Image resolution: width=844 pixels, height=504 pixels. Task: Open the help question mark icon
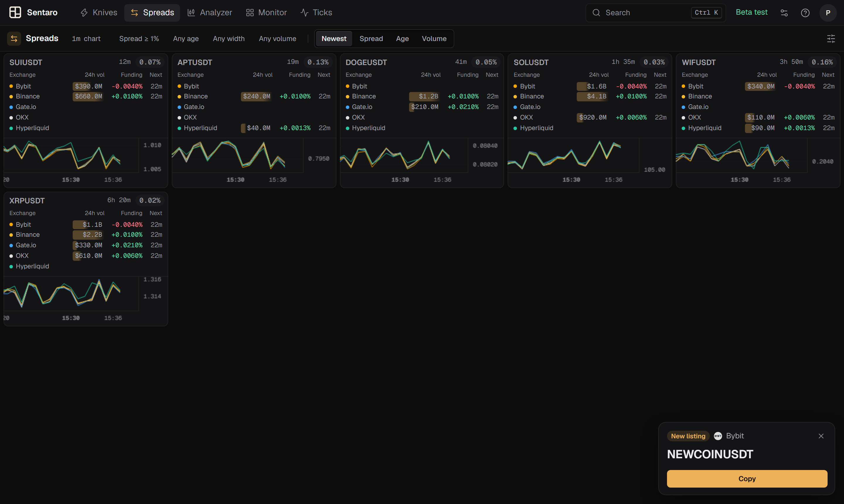[805, 13]
